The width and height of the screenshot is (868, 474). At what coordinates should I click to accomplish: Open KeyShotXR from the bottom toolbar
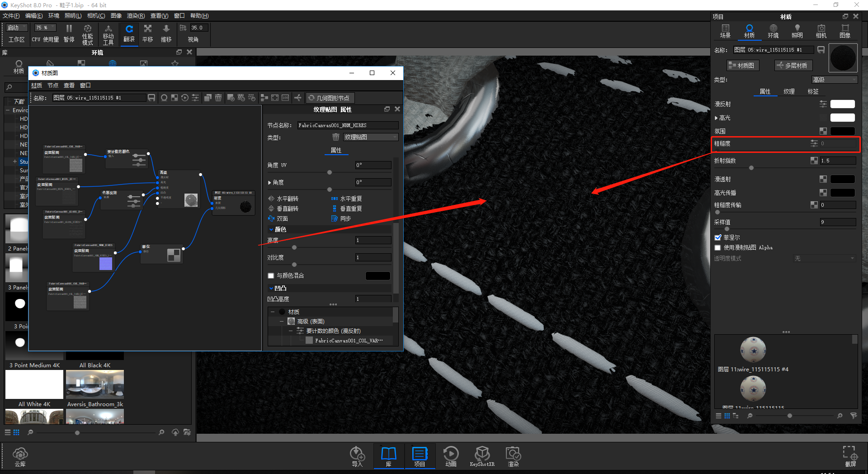(x=482, y=456)
